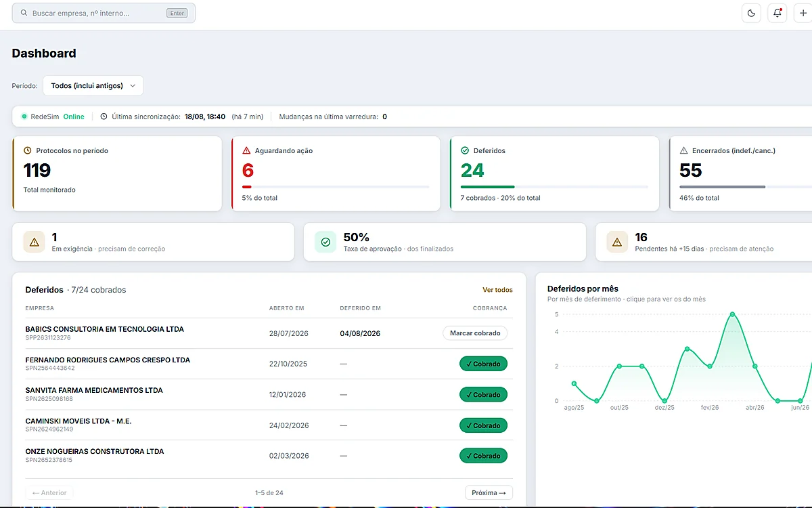The width and height of the screenshot is (812, 508).
Task: Toggle Cobrado for CAMINSKI MOVEIS LTDA
Action: (483, 425)
